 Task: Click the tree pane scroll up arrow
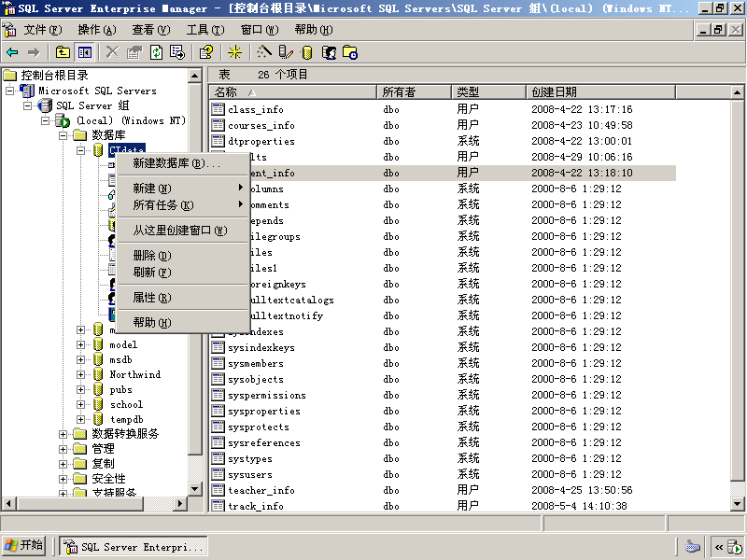(x=195, y=76)
